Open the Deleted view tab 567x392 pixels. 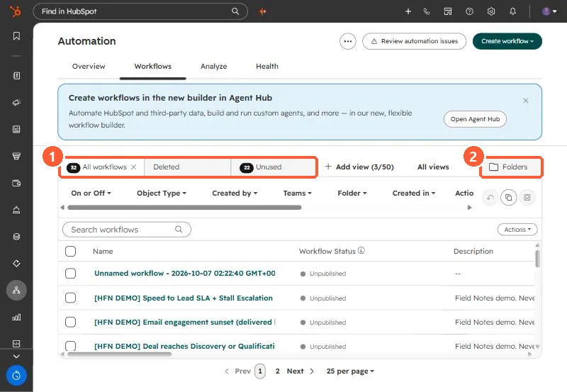(187, 167)
